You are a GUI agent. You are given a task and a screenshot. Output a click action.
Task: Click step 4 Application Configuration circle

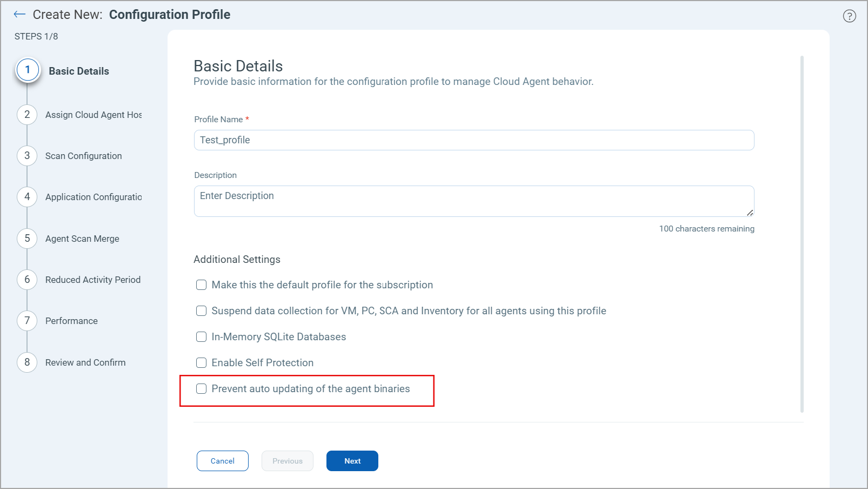27,197
